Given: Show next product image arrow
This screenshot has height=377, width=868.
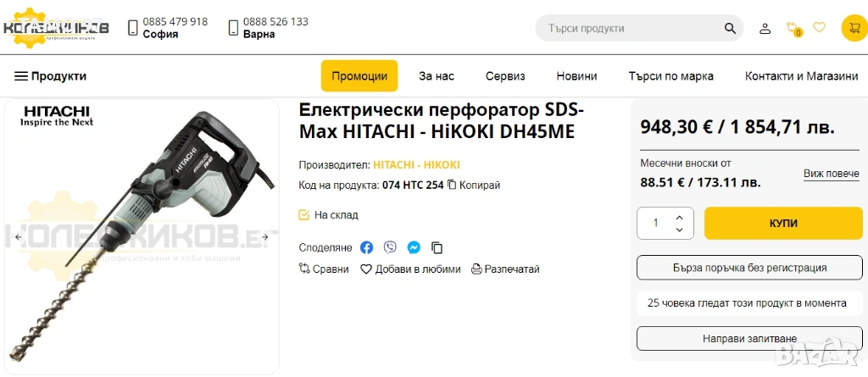Looking at the screenshot, I should click(x=264, y=237).
